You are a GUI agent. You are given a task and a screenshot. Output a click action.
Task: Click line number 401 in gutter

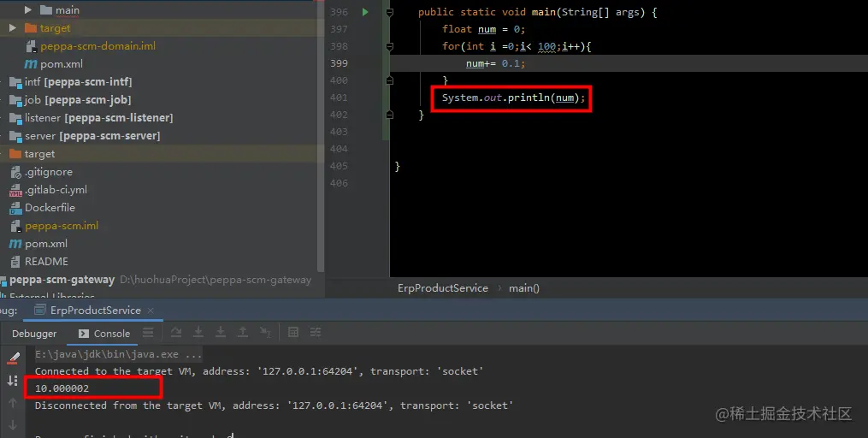[339, 98]
